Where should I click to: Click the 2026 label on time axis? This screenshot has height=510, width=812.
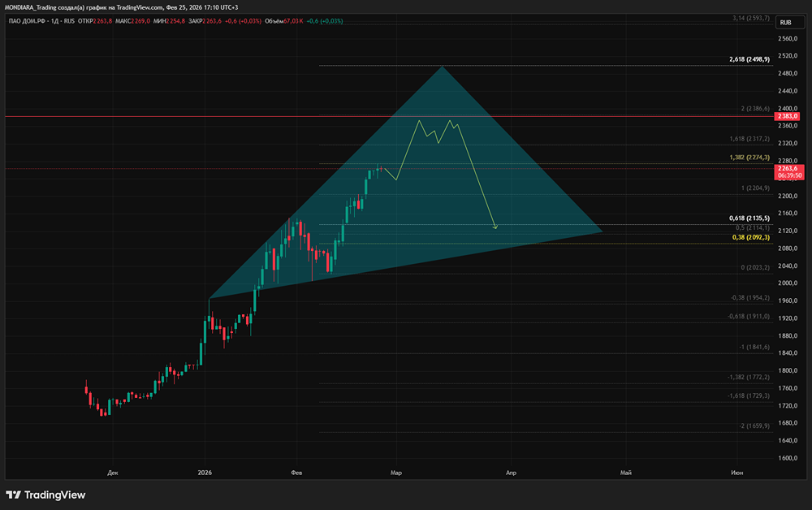click(x=205, y=471)
